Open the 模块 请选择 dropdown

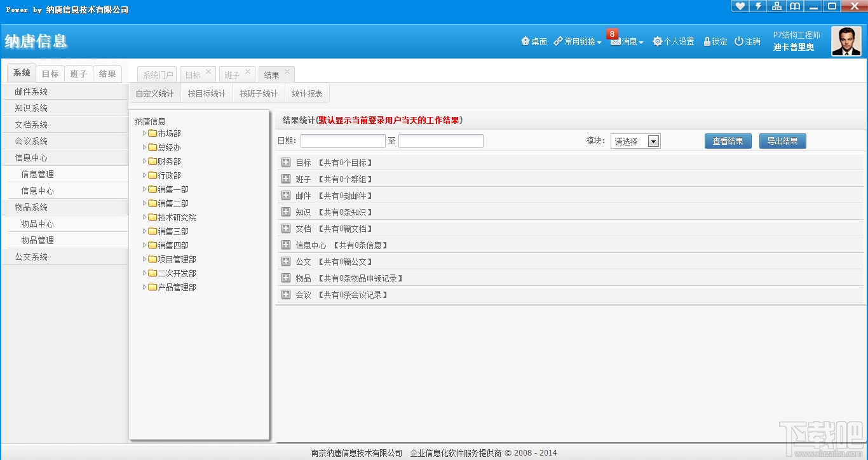[x=635, y=141]
